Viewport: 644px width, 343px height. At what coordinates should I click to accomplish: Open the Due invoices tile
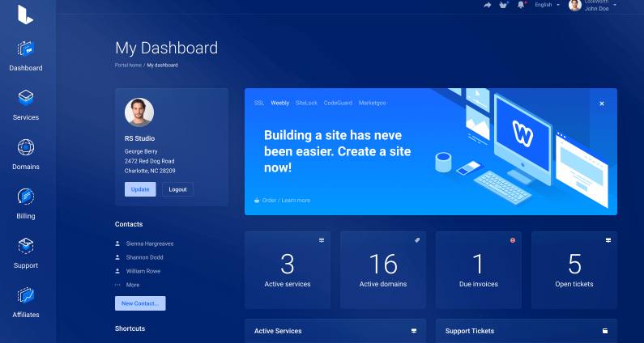(478, 270)
